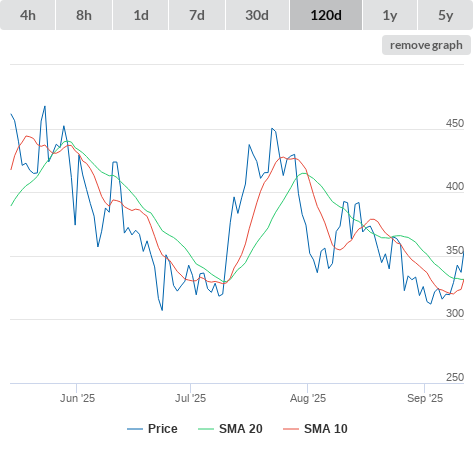This screenshot has width=474, height=455.
Task: Switch to the 5y range tab
Action: click(446, 15)
